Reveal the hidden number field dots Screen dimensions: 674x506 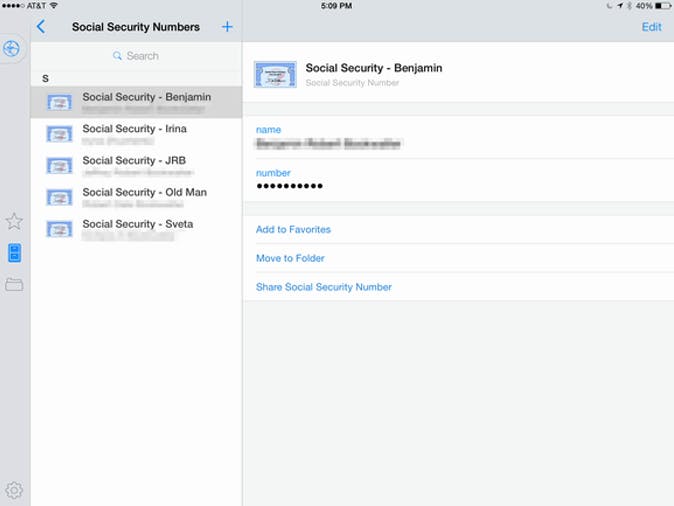tap(289, 187)
